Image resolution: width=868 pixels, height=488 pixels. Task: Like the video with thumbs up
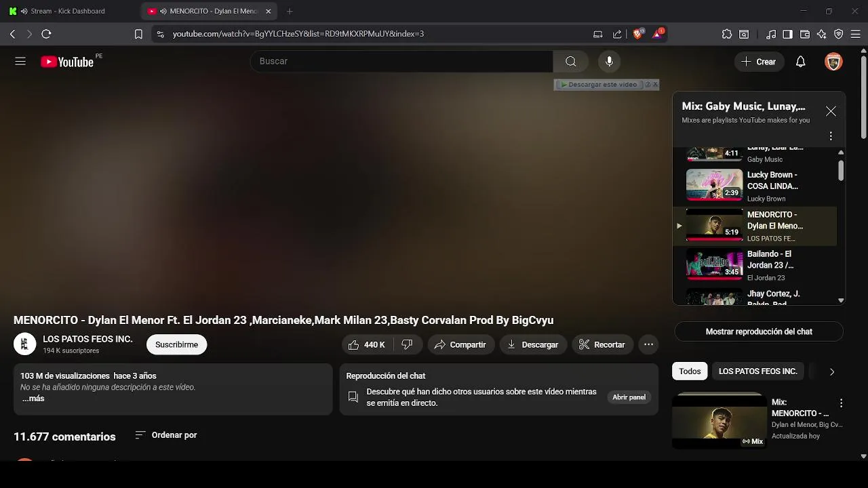pyautogui.click(x=366, y=345)
